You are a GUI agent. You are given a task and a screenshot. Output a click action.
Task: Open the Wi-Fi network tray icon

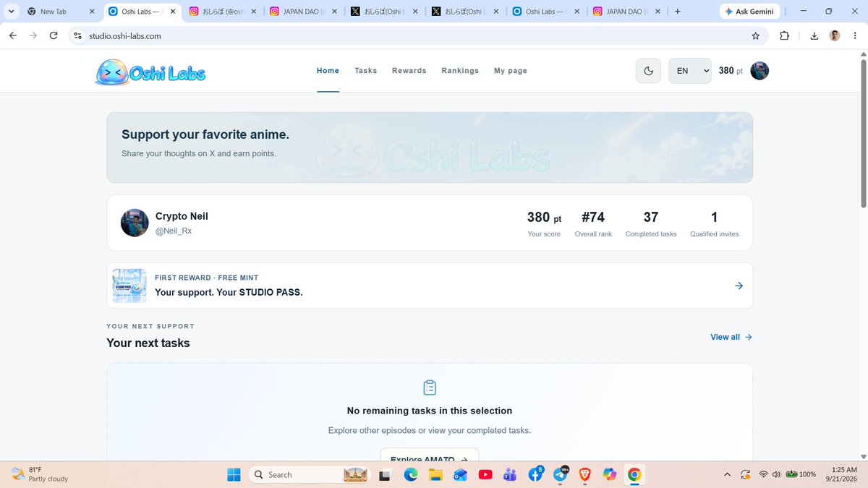(x=763, y=474)
